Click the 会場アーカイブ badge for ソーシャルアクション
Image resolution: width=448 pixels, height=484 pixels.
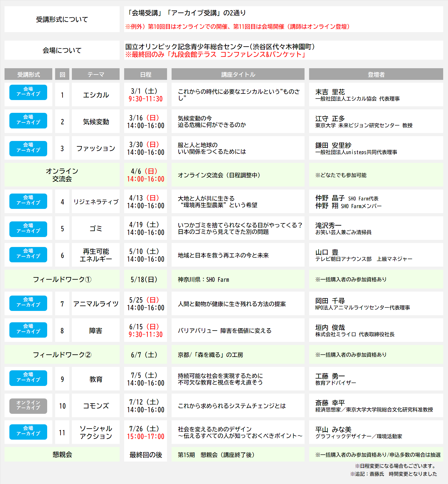(28, 432)
